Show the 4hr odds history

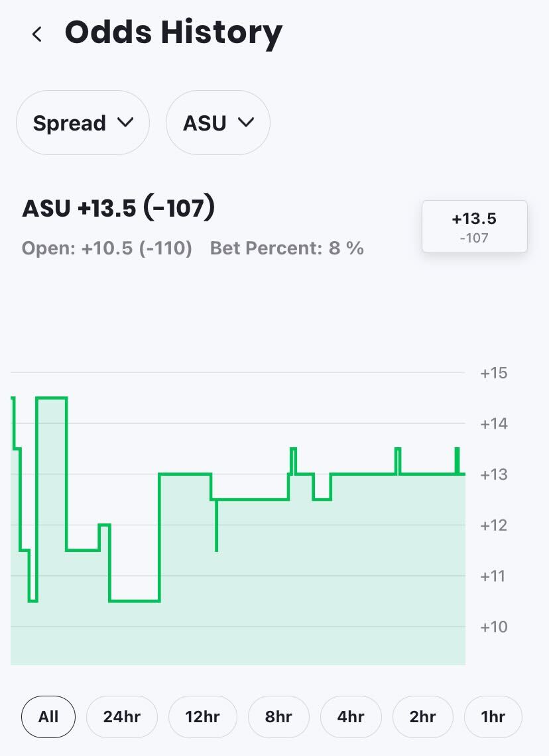[x=351, y=717]
